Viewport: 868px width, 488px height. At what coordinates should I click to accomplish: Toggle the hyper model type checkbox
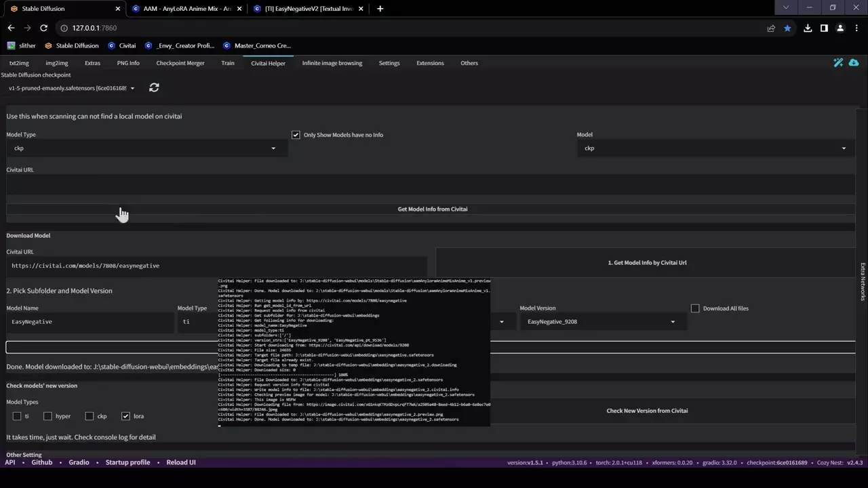(x=47, y=416)
